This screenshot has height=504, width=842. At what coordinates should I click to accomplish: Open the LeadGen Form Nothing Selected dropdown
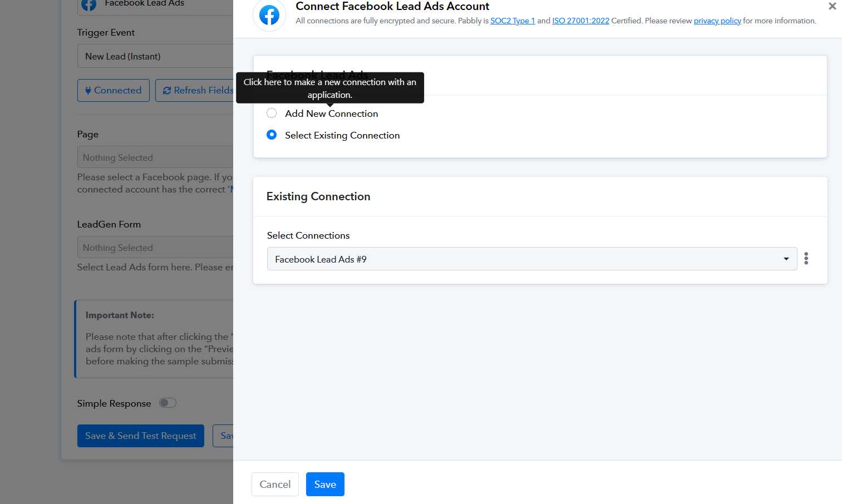[155, 248]
